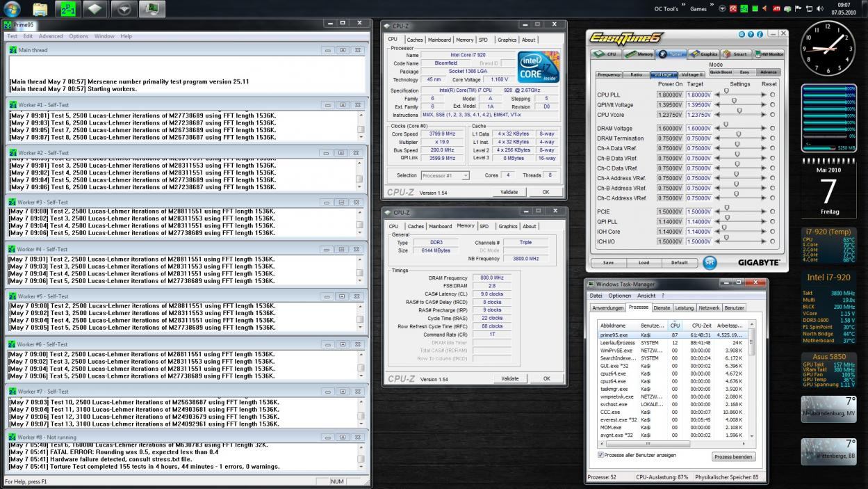Open the EasyTune6 CPU tab

605,54
